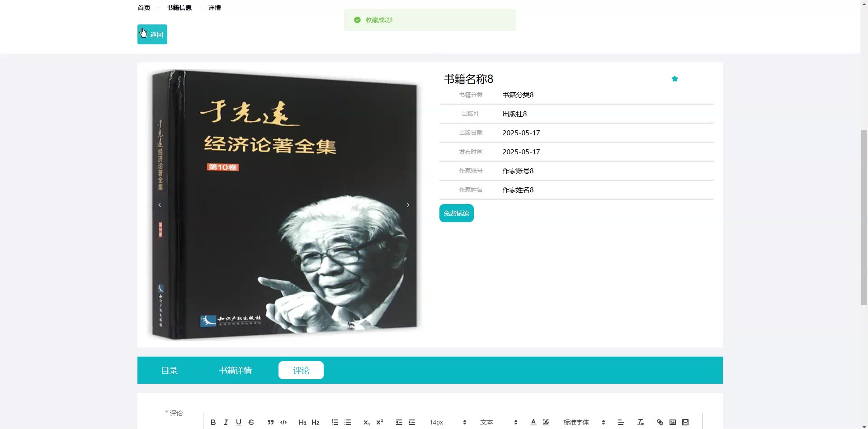Switch to the 书籍详情 tab
The width and height of the screenshot is (868, 429).
pos(235,371)
